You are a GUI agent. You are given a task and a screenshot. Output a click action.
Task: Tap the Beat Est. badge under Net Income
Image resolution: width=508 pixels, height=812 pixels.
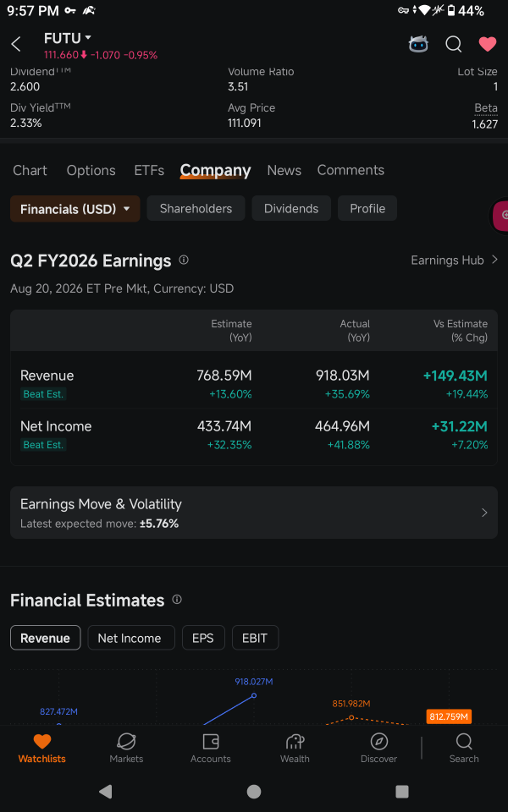click(43, 445)
